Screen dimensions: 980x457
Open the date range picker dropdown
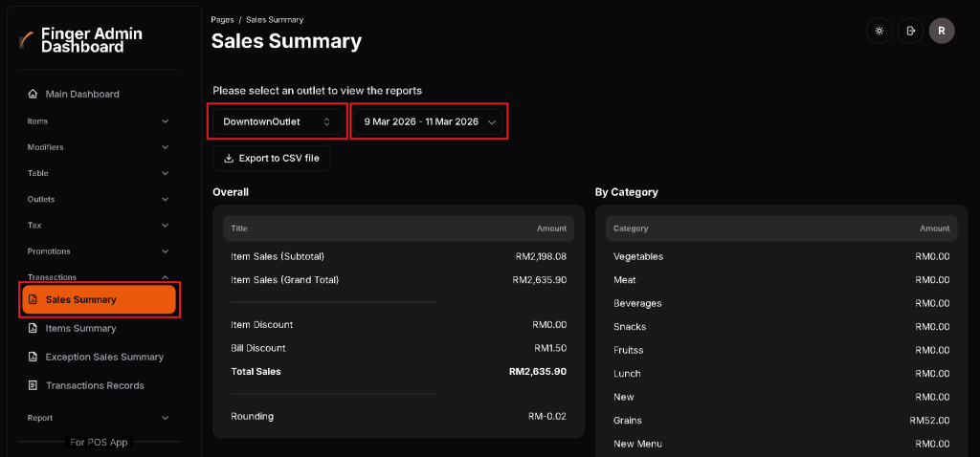pos(429,121)
